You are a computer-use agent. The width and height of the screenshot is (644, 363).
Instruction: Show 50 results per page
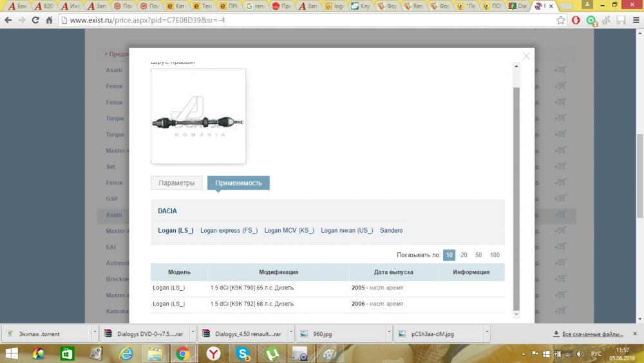coord(478,255)
